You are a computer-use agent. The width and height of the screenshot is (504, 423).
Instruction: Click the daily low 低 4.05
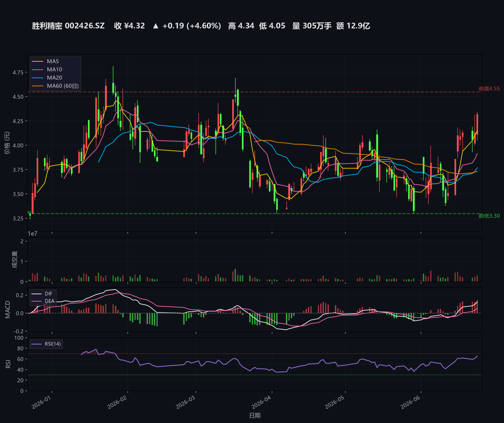pos(272,26)
